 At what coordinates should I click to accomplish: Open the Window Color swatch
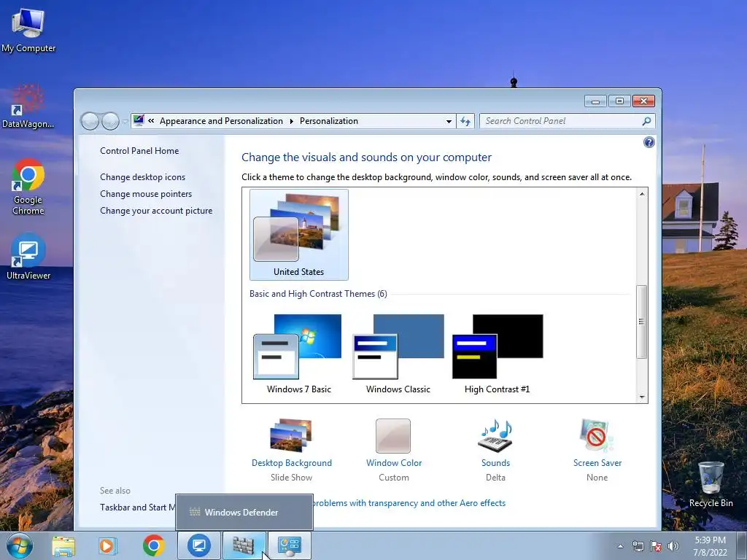pyautogui.click(x=393, y=436)
